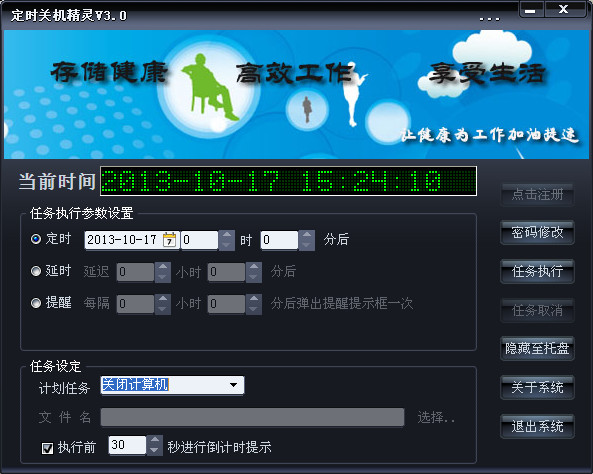Click the 点击注册 register button
This screenshot has width=593, height=474.
pyautogui.click(x=537, y=194)
